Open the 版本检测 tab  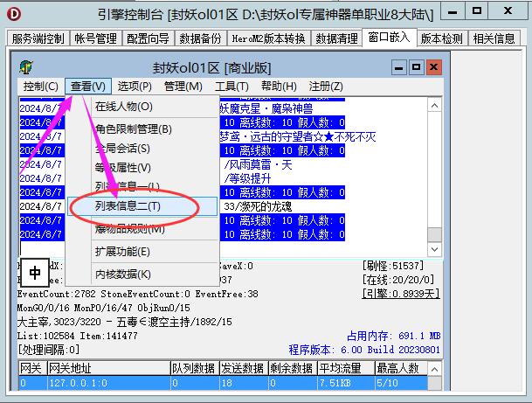click(442, 38)
